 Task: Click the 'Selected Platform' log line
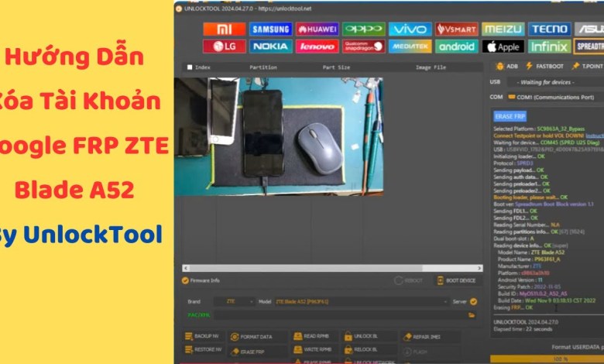click(539, 129)
